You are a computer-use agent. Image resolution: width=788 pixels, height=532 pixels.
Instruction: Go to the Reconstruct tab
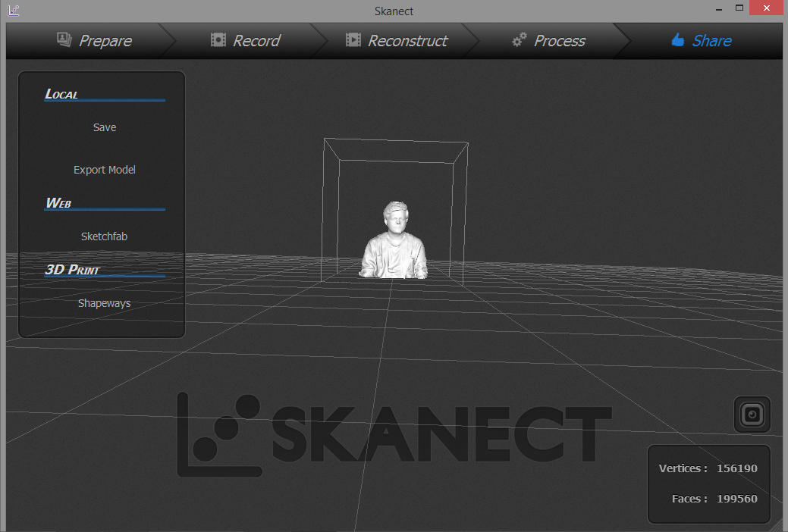click(397, 41)
